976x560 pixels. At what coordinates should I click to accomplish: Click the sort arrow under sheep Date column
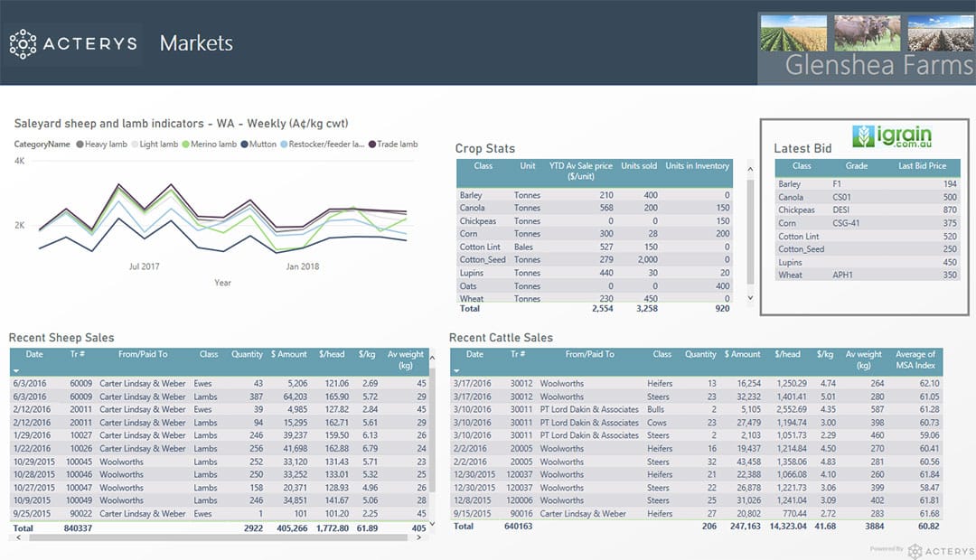pyautogui.click(x=16, y=370)
